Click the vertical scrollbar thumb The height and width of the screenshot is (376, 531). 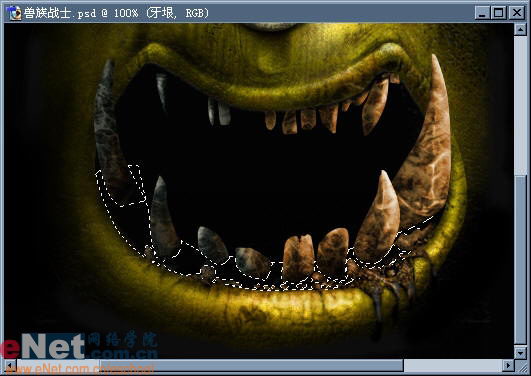tap(520, 260)
